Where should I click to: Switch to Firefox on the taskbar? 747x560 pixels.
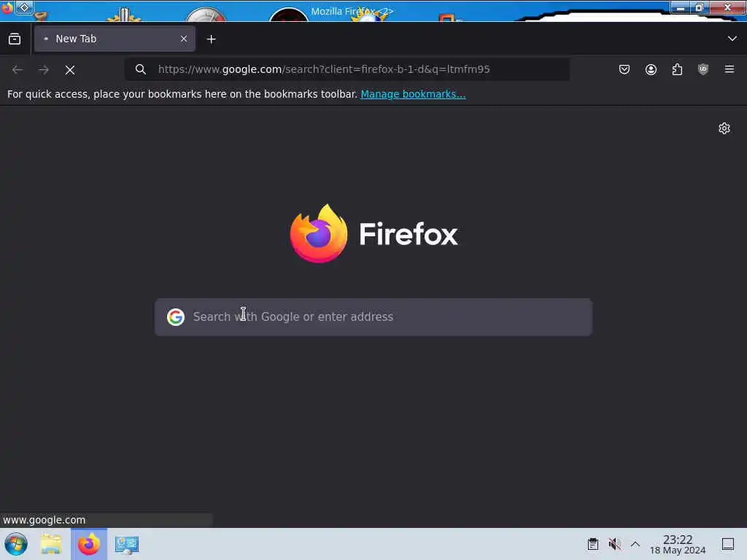pos(89,544)
